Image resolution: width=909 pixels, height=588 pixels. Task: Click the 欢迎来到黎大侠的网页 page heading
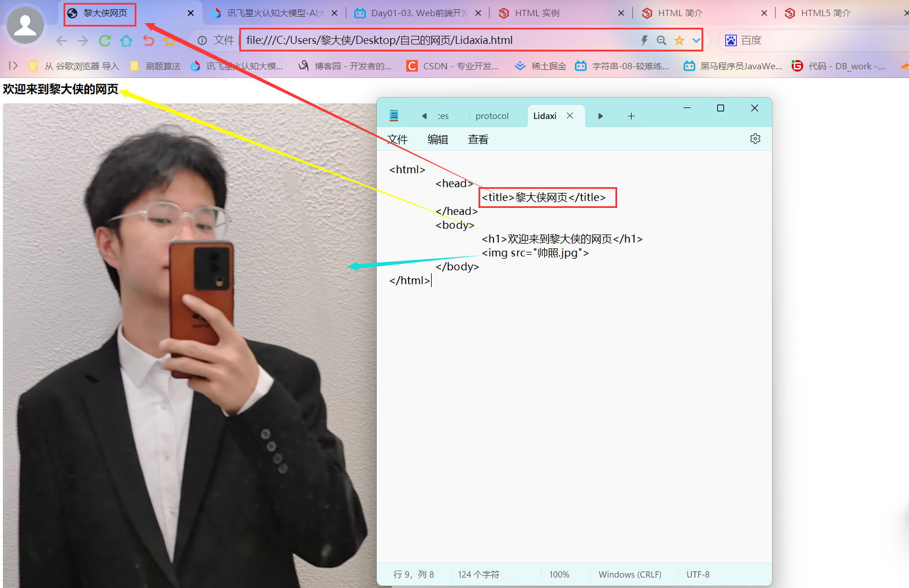61,89
